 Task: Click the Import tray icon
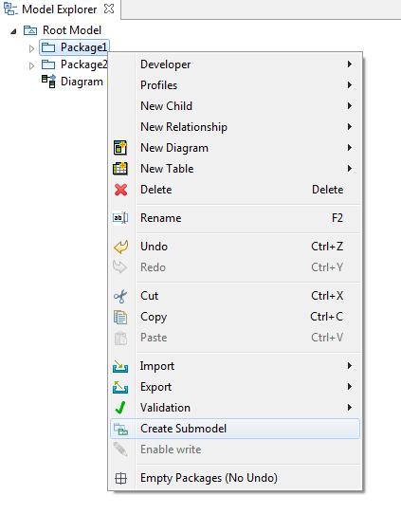tap(120, 366)
